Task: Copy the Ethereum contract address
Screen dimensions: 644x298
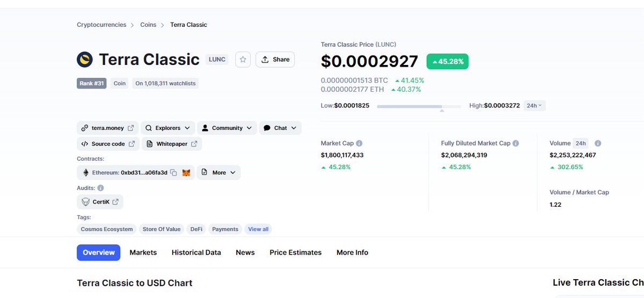Action: click(x=173, y=173)
